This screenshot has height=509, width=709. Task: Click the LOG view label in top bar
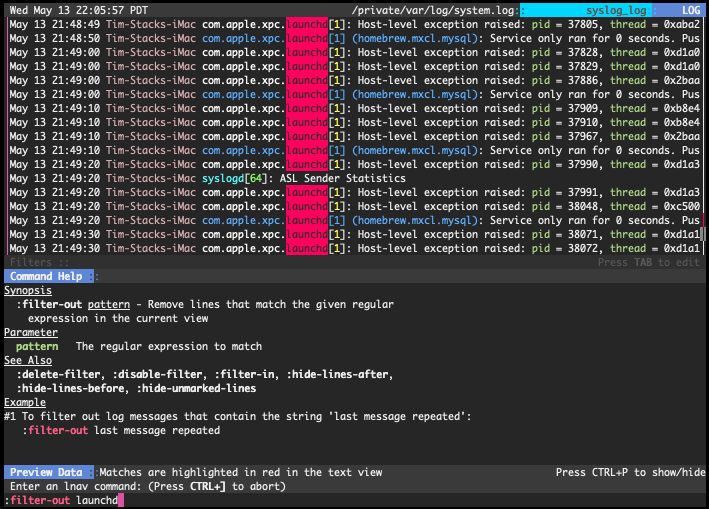click(689, 9)
